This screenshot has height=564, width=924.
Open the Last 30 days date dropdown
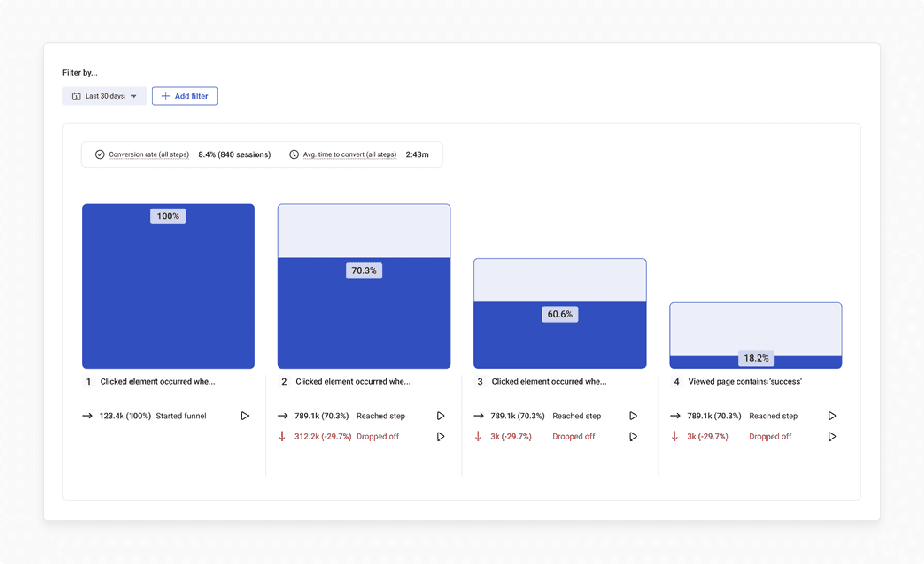tap(105, 96)
